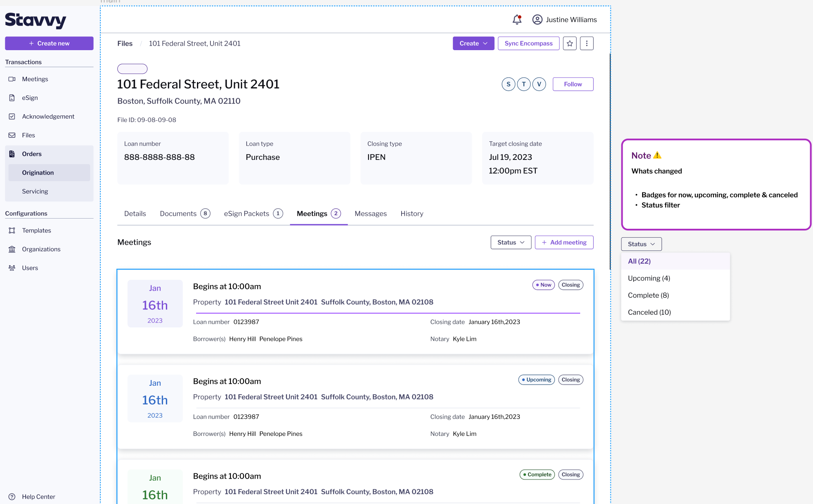The width and height of the screenshot is (813, 504).
Task: Click the S participant avatar
Action: [508, 84]
